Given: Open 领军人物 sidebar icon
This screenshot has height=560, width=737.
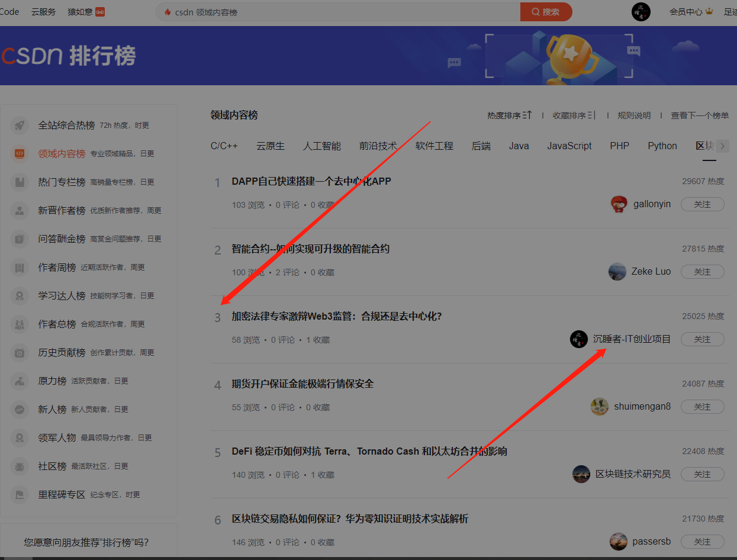Looking at the screenshot, I should 20,438.
